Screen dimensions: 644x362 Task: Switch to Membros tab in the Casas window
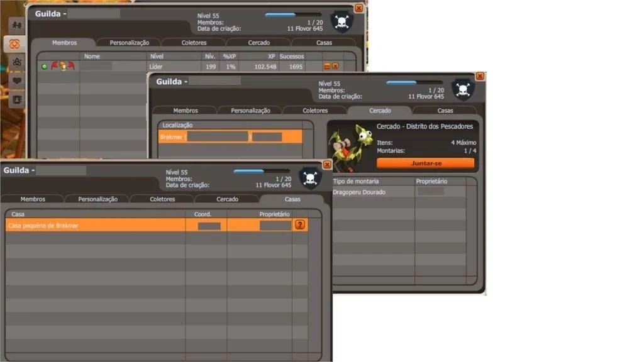[33, 199]
